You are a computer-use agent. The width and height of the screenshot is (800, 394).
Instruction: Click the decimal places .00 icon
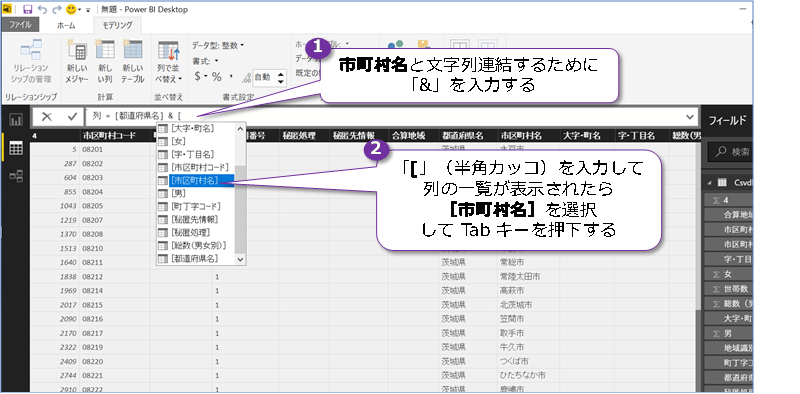(247, 78)
